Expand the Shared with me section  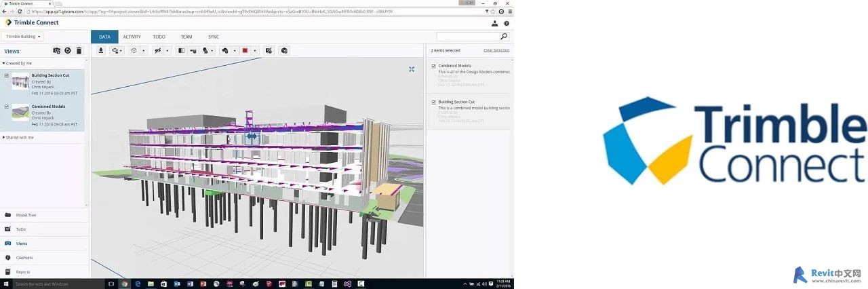coord(18,137)
